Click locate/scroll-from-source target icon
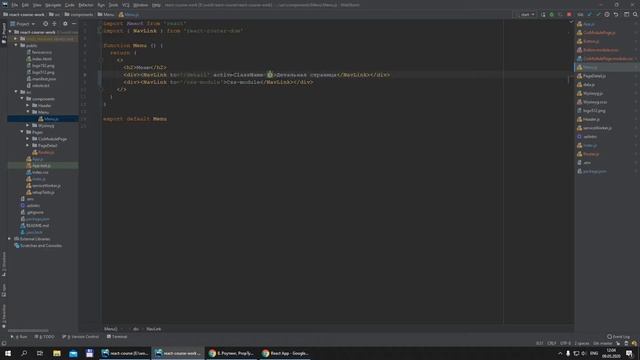Viewport: 640px width, 360px height. coord(45,24)
